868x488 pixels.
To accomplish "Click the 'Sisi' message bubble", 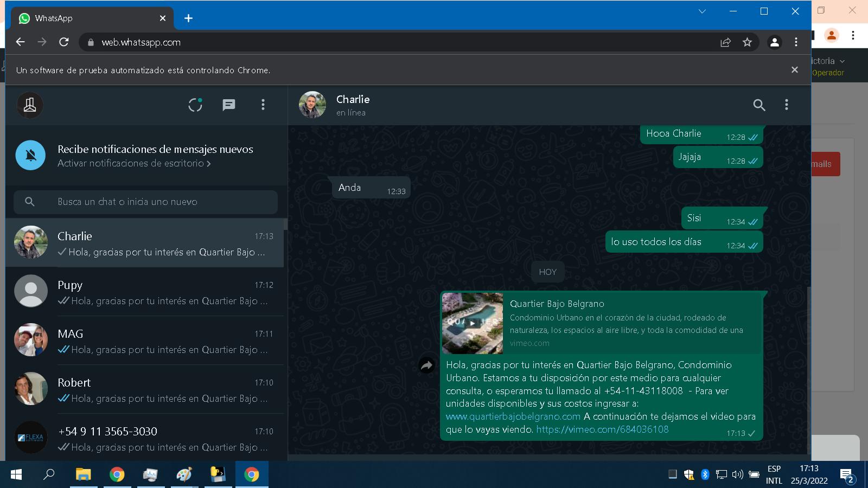I will click(722, 218).
